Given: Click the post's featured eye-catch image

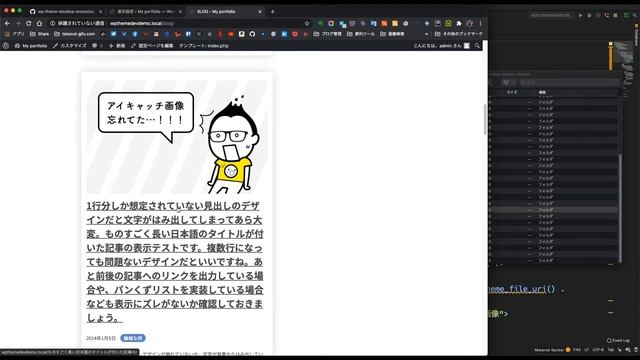Looking at the screenshot, I should [x=177, y=137].
